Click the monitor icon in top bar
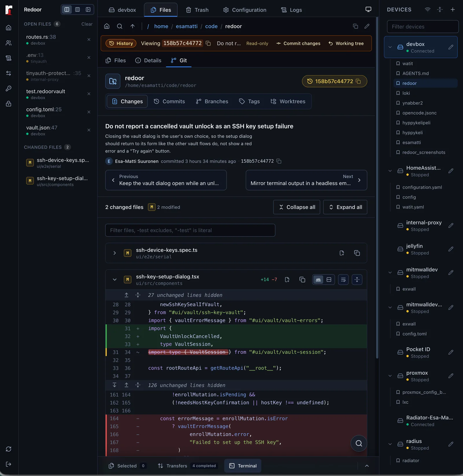 click(x=368, y=10)
